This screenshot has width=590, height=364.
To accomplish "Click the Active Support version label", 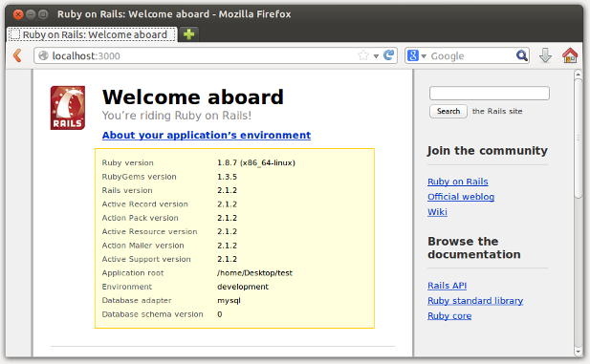I will (146, 260).
